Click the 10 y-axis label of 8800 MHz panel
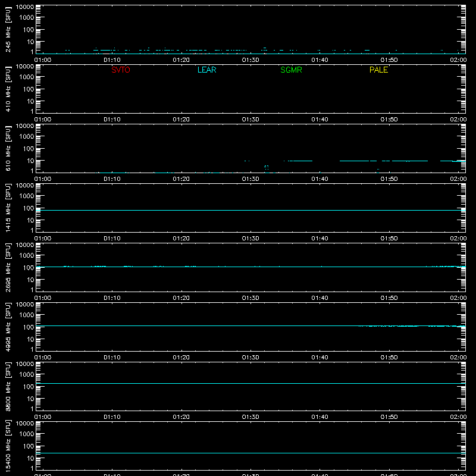The image size is (476, 476). tap(30, 399)
